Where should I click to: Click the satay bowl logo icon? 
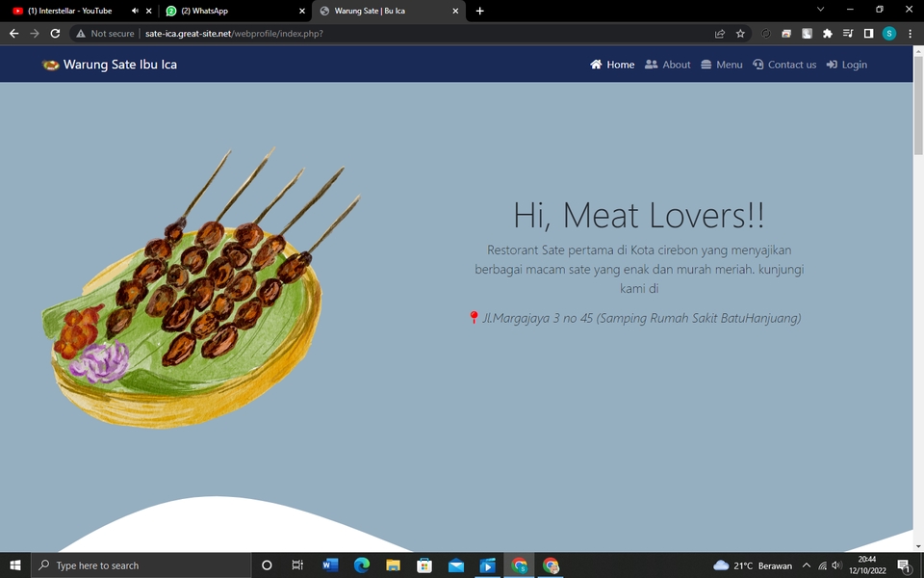click(x=51, y=65)
